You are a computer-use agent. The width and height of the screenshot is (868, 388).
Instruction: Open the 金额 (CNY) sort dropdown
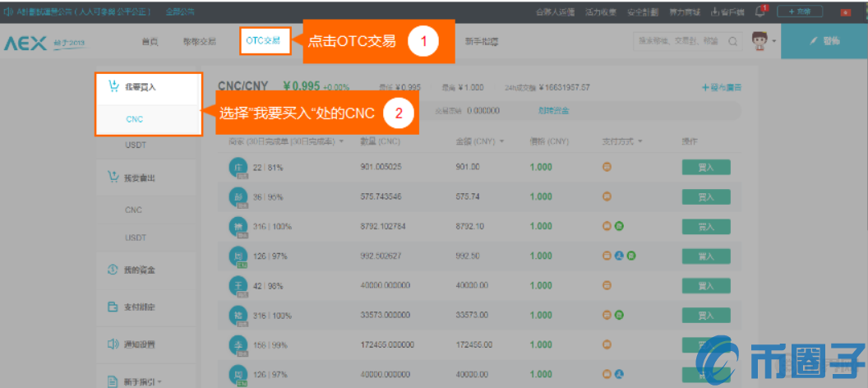pyautogui.click(x=501, y=141)
